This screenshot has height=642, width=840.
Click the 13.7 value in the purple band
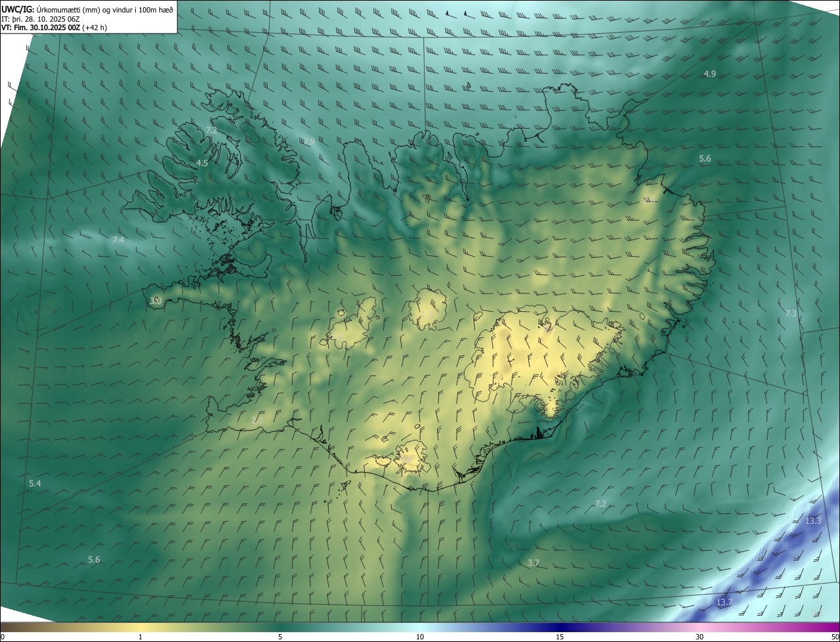coord(723,602)
